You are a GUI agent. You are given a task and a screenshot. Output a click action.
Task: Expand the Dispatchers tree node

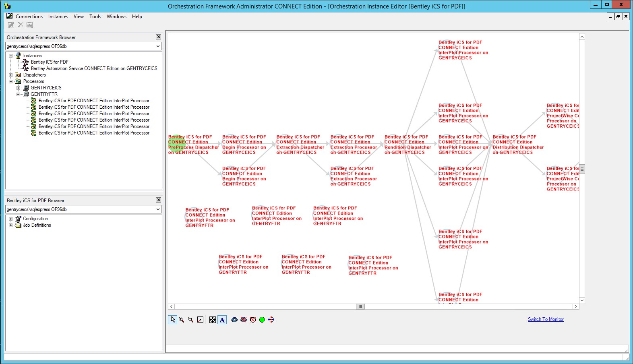tap(11, 75)
